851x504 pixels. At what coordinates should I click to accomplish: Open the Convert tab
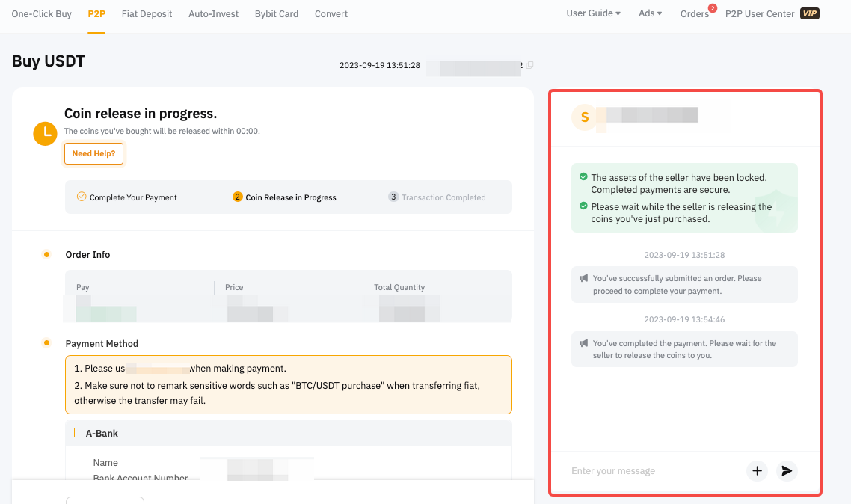coord(331,14)
